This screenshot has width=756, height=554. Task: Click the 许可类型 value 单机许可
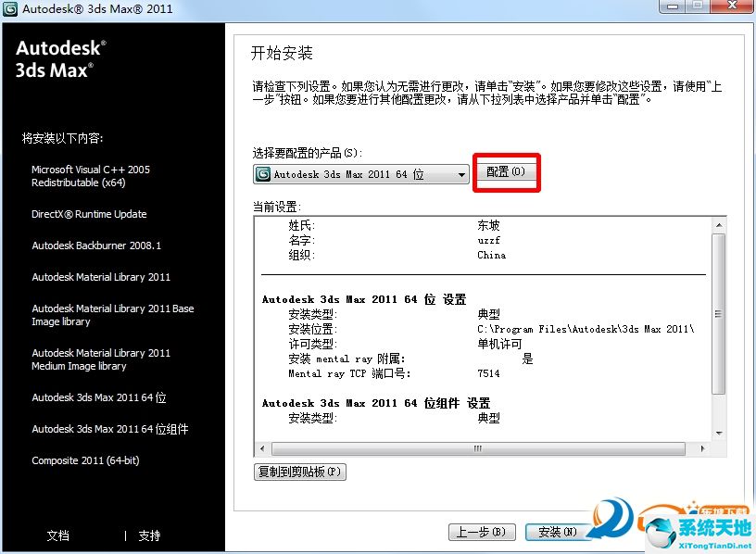coord(499,344)
